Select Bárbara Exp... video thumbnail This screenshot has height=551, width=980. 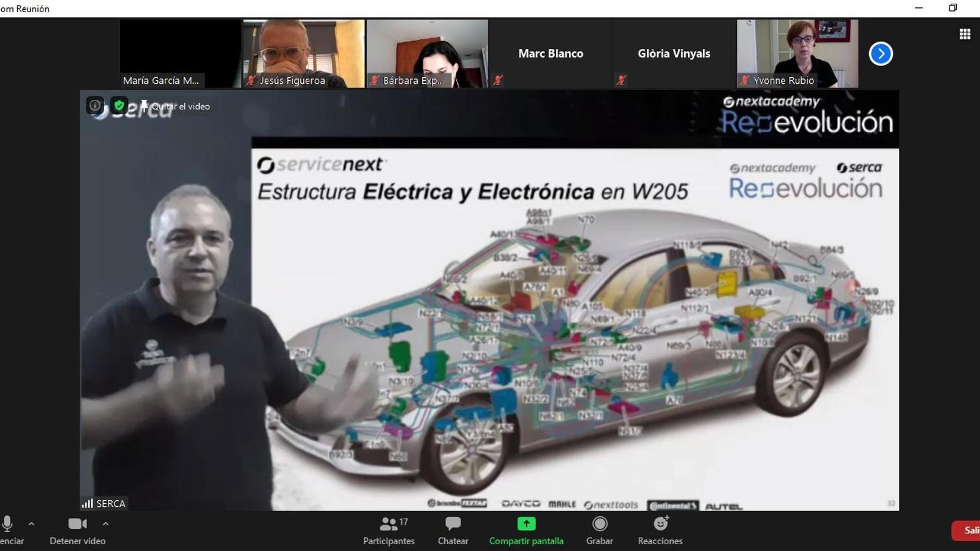pyautogui.click(x=428, y=53)
